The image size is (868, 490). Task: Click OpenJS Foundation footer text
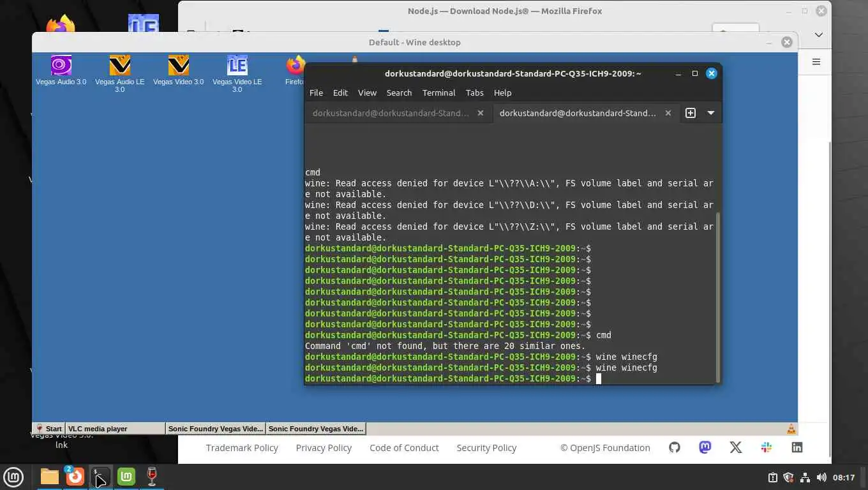605,448
